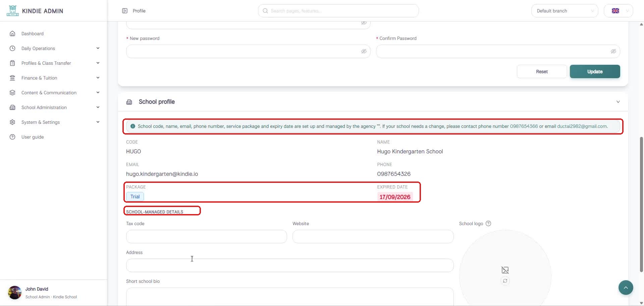Collapse the School profile section chevron
This screenshot has height=306, width=644.
tap(618, 102)
